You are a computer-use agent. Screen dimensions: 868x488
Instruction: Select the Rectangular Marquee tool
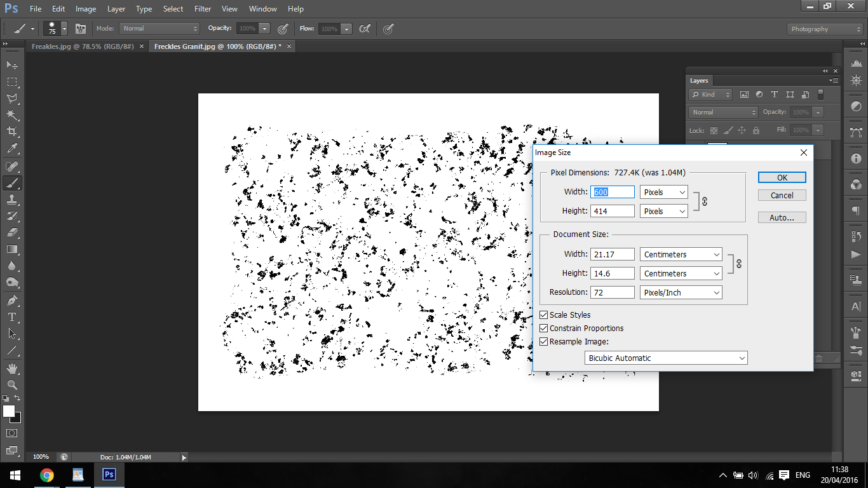pos(12,82)
